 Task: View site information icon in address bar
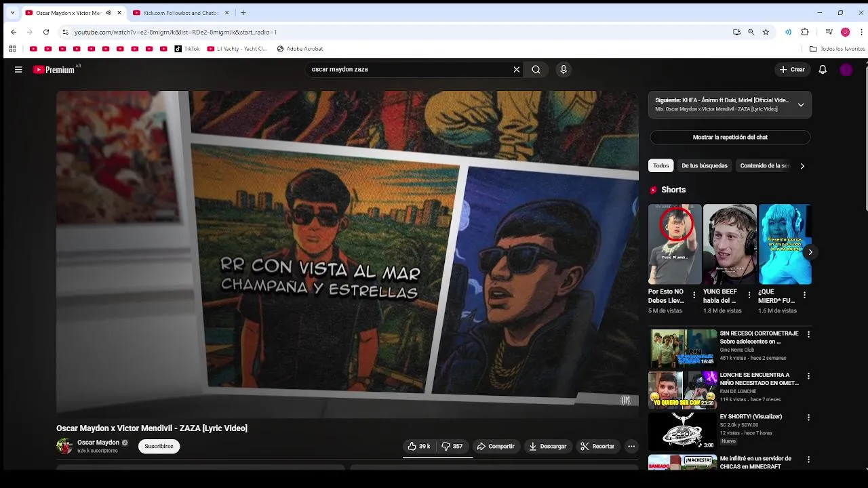[x=65, y=32]
